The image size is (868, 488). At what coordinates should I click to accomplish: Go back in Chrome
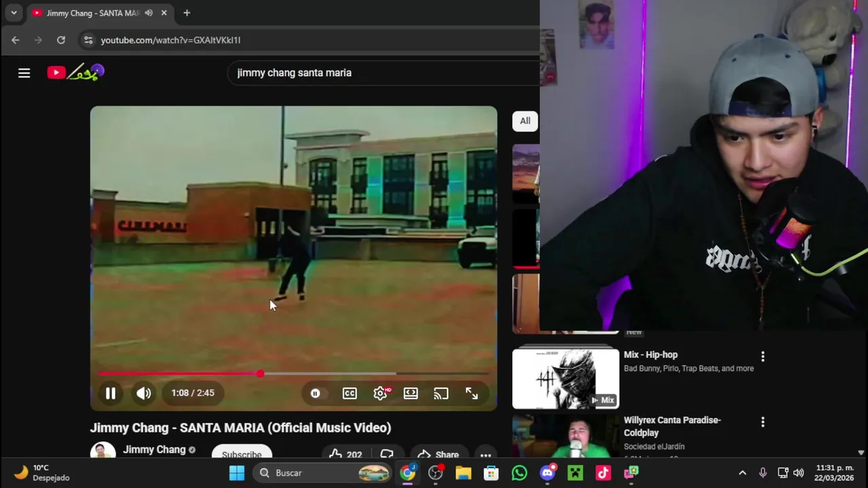click(x=16, y=40)
